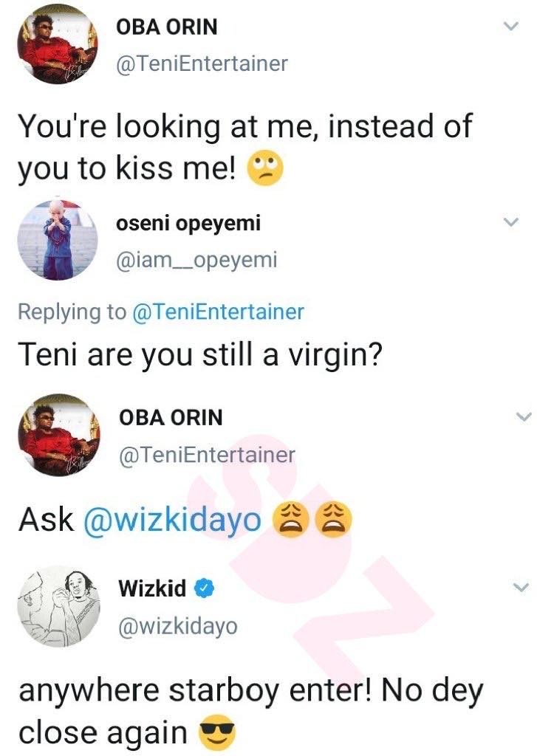Open the @iam__opeyemi handle
Screen dimensions: 537x756
197,258
